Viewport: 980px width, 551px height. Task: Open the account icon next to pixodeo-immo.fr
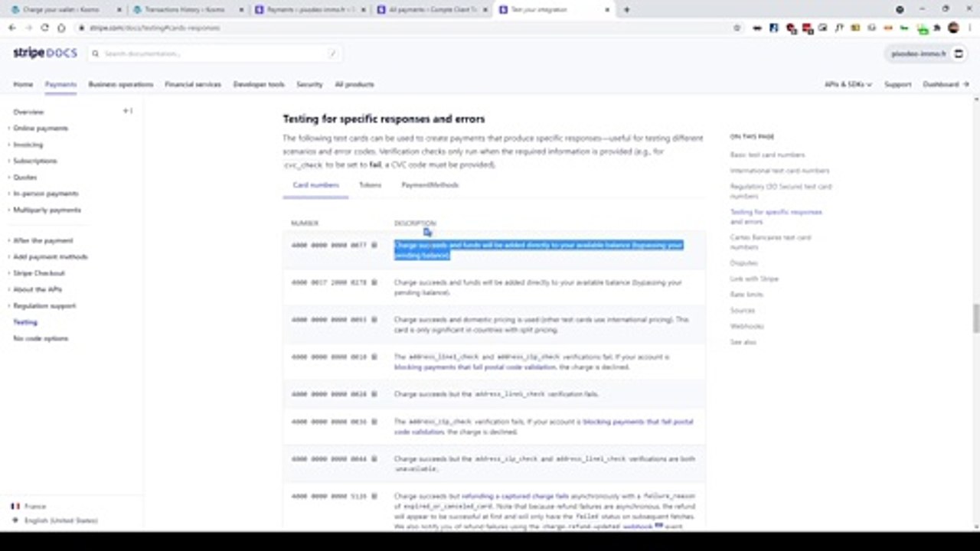tap(959, 54)
